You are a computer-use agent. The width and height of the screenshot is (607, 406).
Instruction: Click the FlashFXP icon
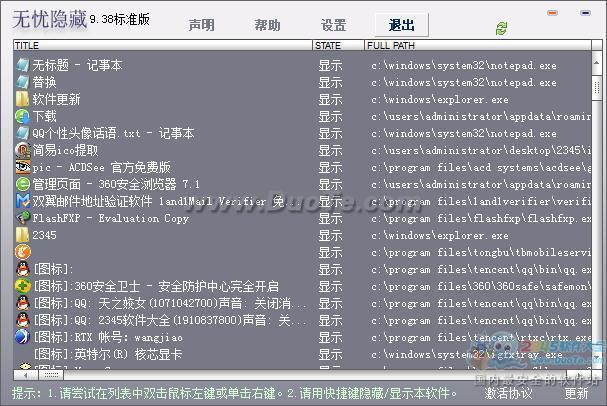click(x=22, y=218)
